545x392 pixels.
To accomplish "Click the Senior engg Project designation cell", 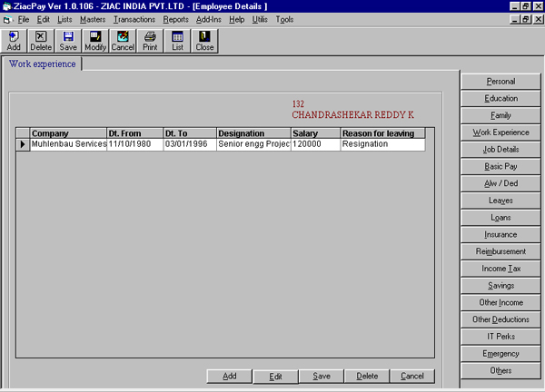I will point(253,144).
